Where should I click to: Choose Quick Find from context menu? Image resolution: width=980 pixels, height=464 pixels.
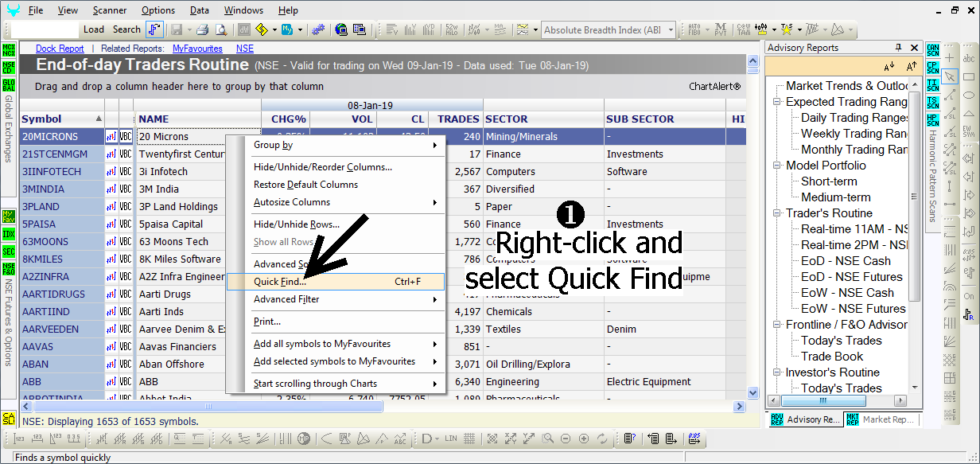pos(336,282)
